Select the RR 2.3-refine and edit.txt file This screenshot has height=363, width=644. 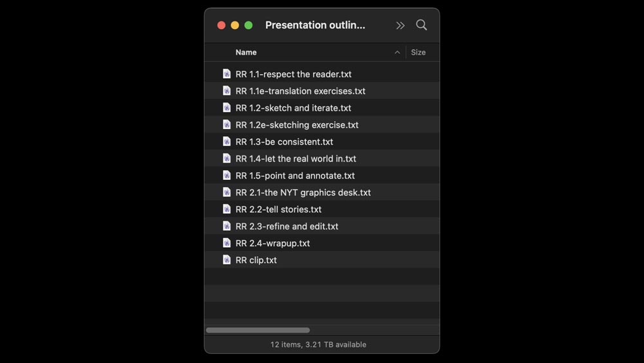coord(287,226)
